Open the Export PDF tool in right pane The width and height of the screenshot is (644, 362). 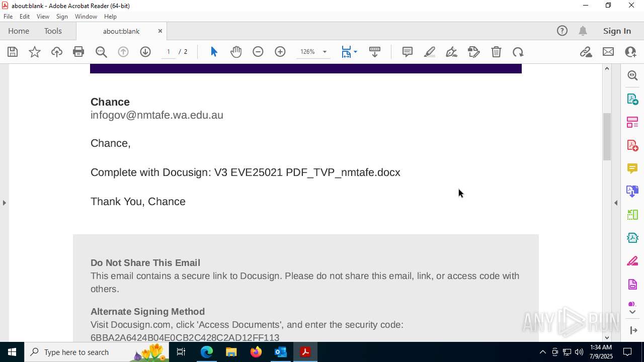[632, 99]
